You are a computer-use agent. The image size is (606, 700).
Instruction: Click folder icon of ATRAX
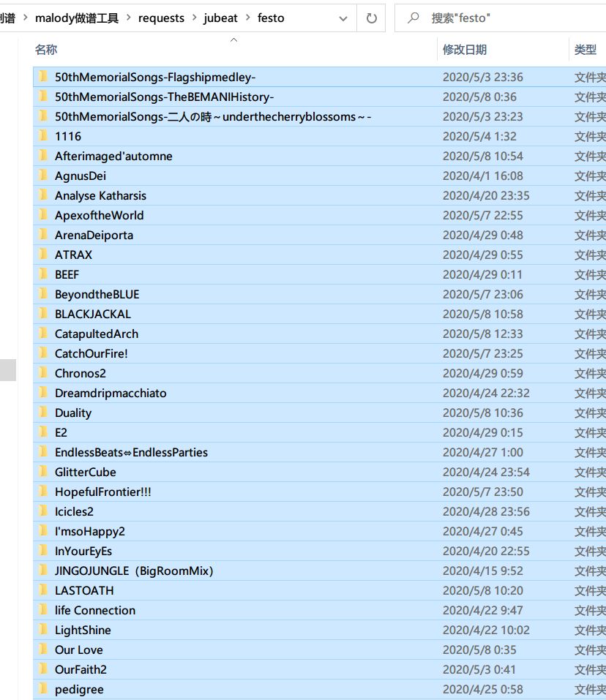(43, 255)
